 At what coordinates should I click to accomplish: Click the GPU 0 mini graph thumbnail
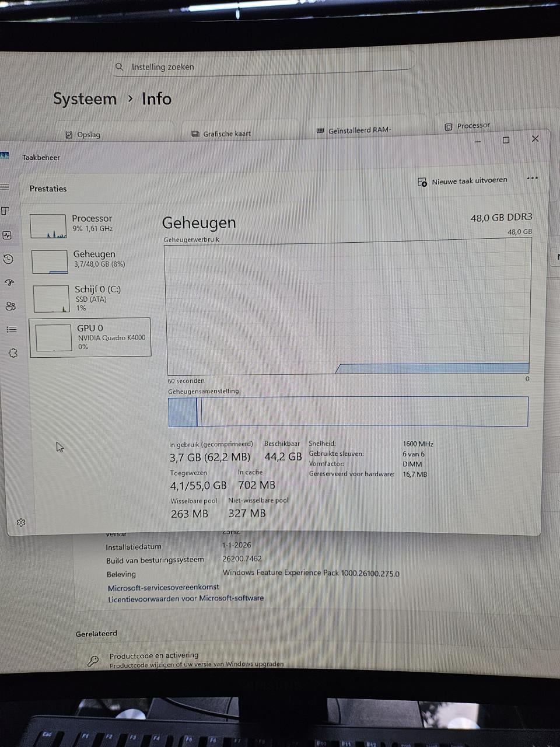click(x=54, y=338)
